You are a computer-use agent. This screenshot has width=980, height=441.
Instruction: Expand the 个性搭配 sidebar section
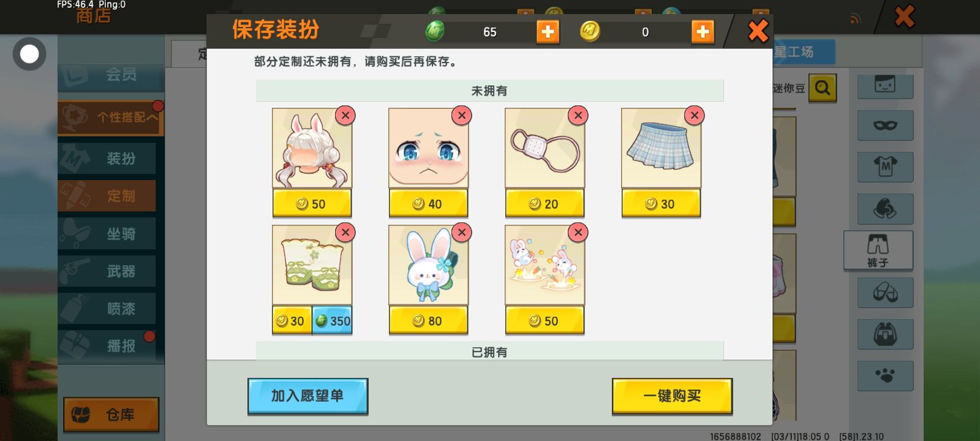pyautogui.click(x=111, y=117)
